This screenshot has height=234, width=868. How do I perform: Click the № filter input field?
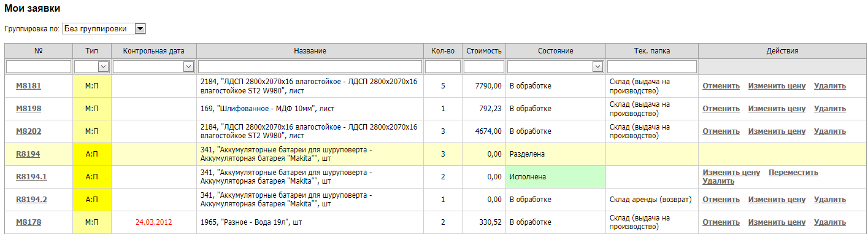coord(39,66)
